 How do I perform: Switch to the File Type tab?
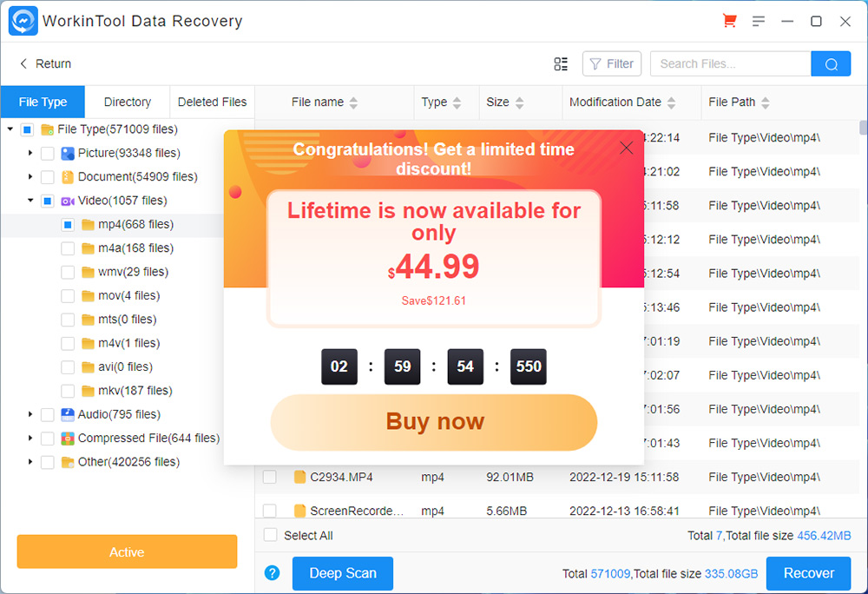coord(43,102)
